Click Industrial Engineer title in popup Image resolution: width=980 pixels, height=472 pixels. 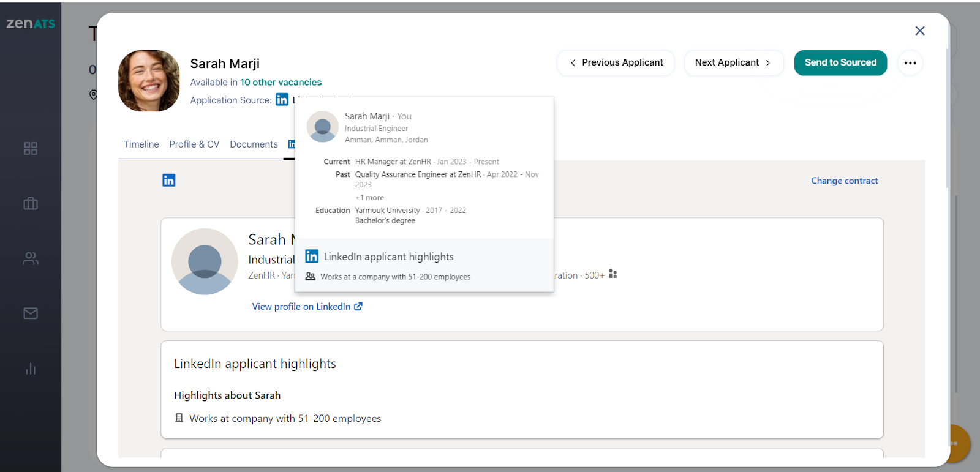coord(376,129)
